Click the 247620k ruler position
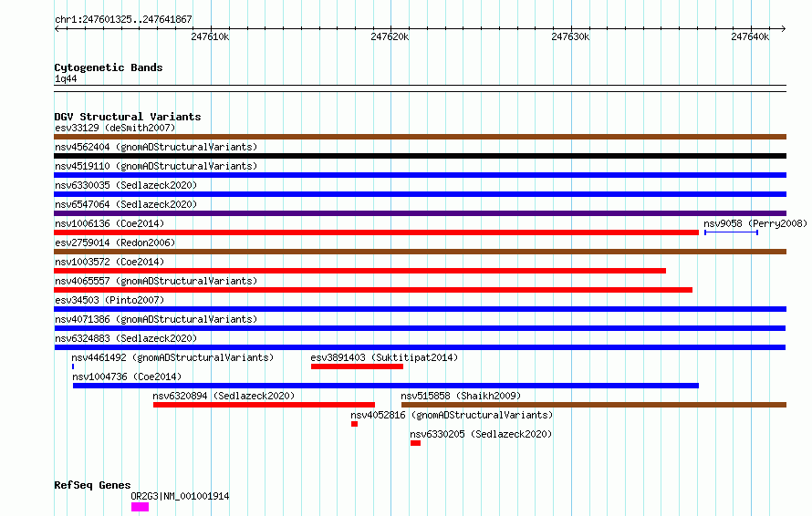The height and width of the screenshot is (516, 812). 390,36
